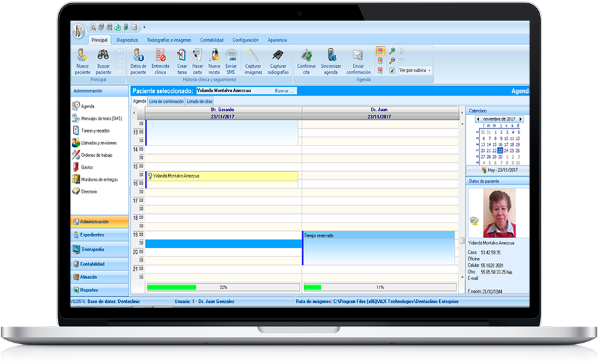
Task: Go to next month in the calendar
Action: click(x=521, y=119)
